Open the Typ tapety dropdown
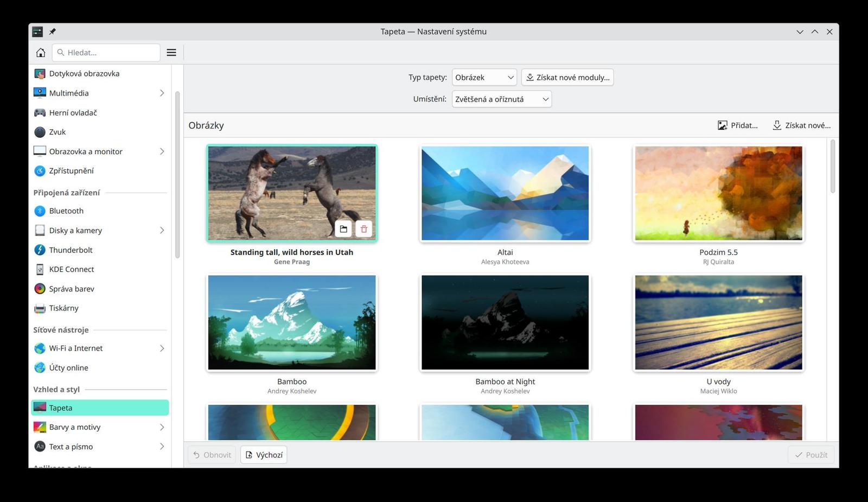868x502 pixels. pyautogui.click(x=483, y=77)
